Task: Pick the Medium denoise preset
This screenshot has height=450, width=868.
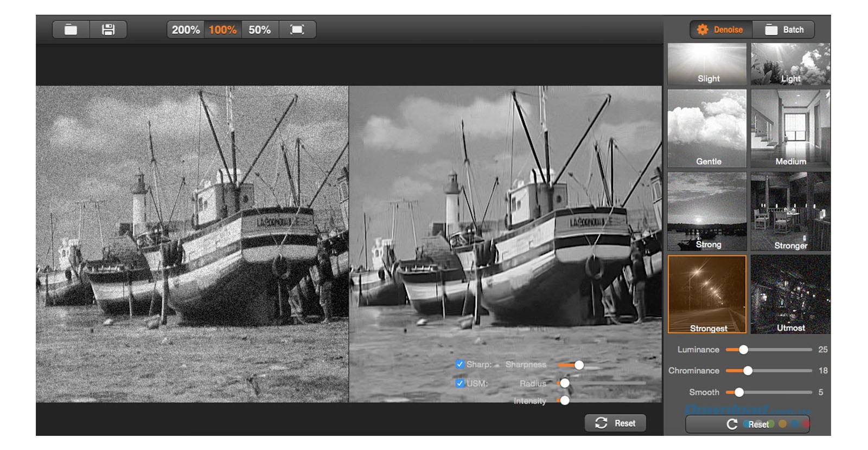Action: [790, 128]
